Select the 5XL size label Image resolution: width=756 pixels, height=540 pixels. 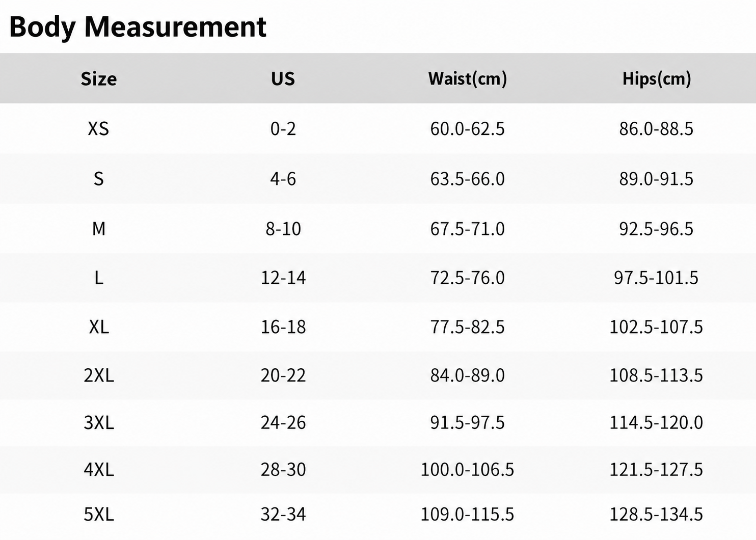coord(99,514)
